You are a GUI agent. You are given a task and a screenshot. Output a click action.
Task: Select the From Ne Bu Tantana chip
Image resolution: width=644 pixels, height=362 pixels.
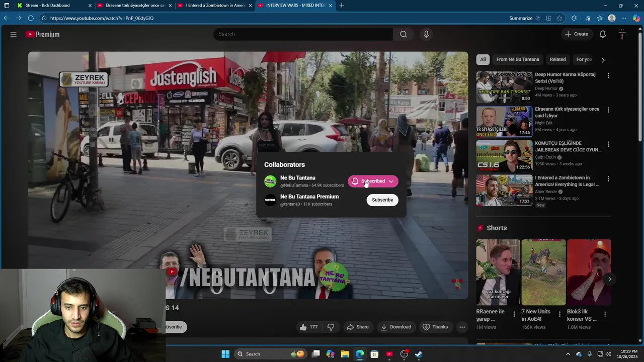coord(518,59)
